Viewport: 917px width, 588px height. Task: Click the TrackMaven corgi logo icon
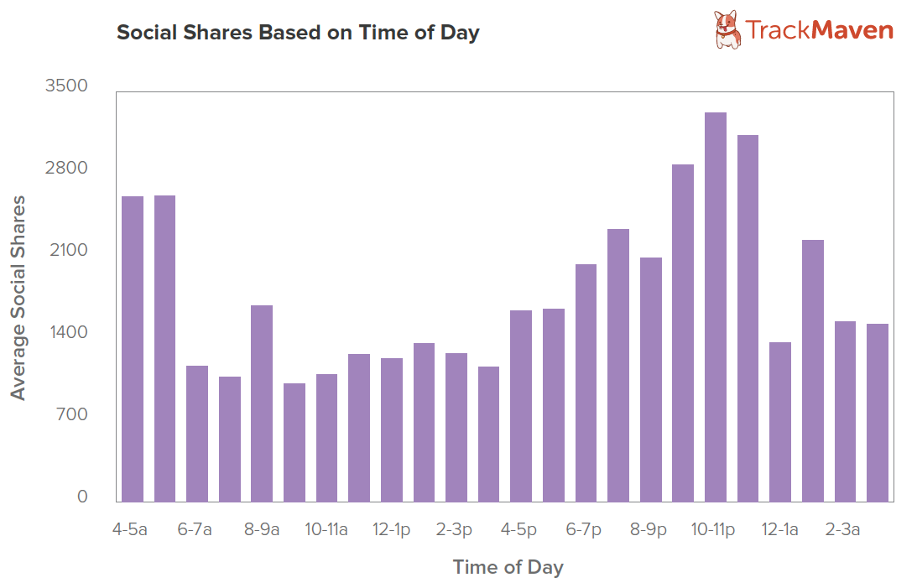point(727,29)
